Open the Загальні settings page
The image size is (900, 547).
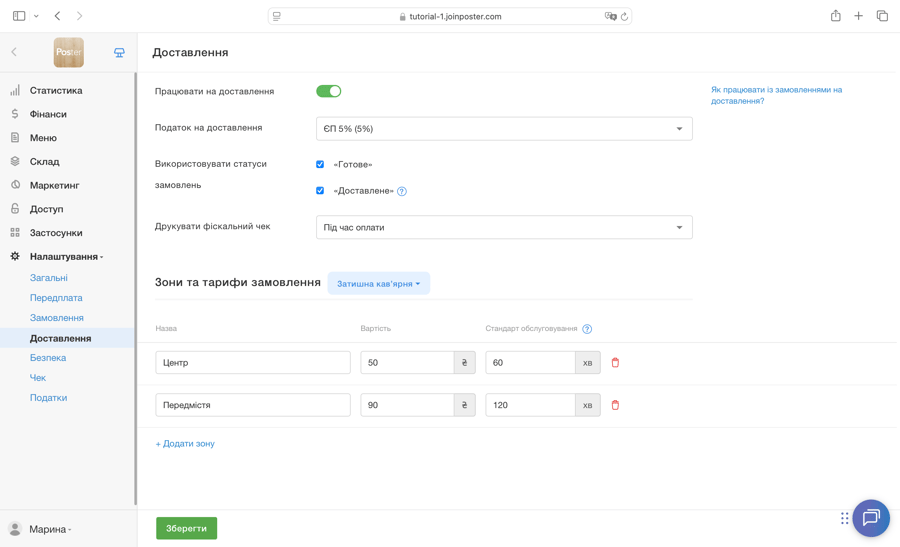[x=49, y=278]
